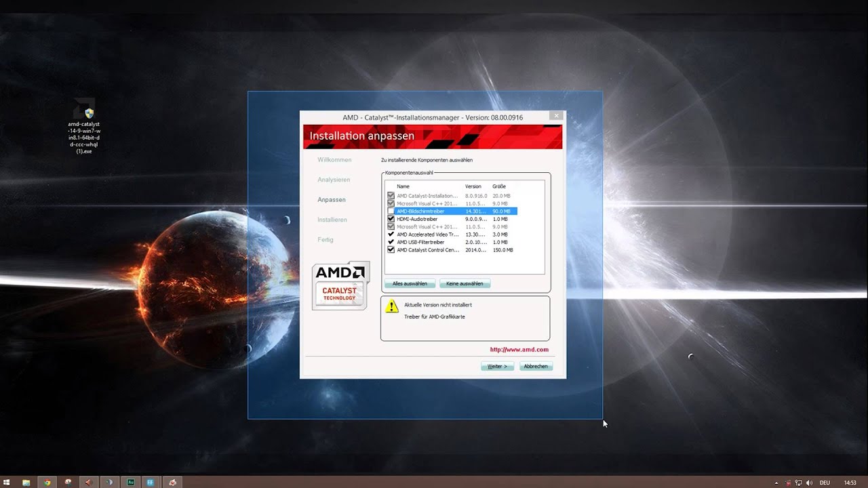
Task: Click the network tray icon
Action: pos(798,483)
